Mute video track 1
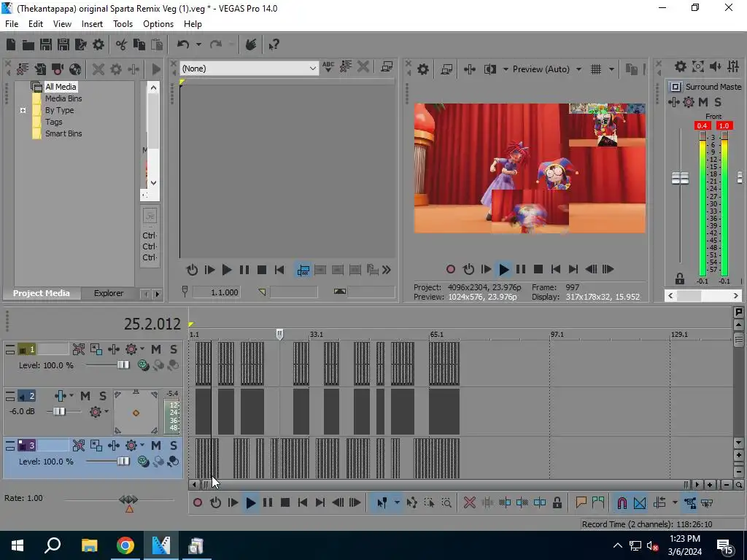Screen dimensions: 747x560 [x=156, y=349]
